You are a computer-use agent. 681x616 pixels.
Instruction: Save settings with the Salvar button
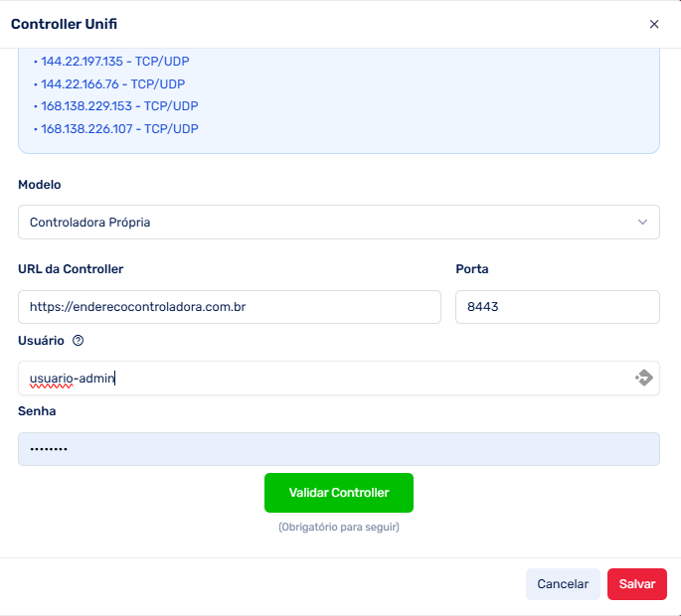[636, 584]
